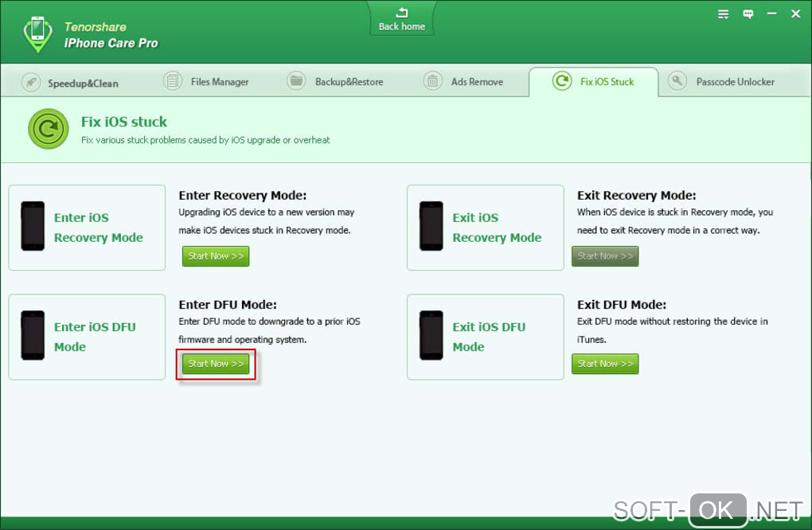Open the Passcode Unlocker tab
Image resolution: width=812 pixels, height=530 pixels.
(721, 82)
